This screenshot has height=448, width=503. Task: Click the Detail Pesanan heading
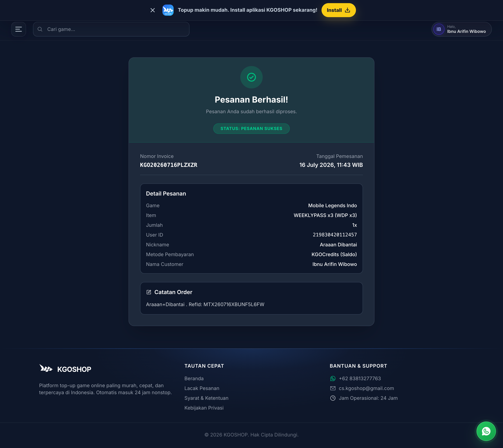(x=166, y=194)
